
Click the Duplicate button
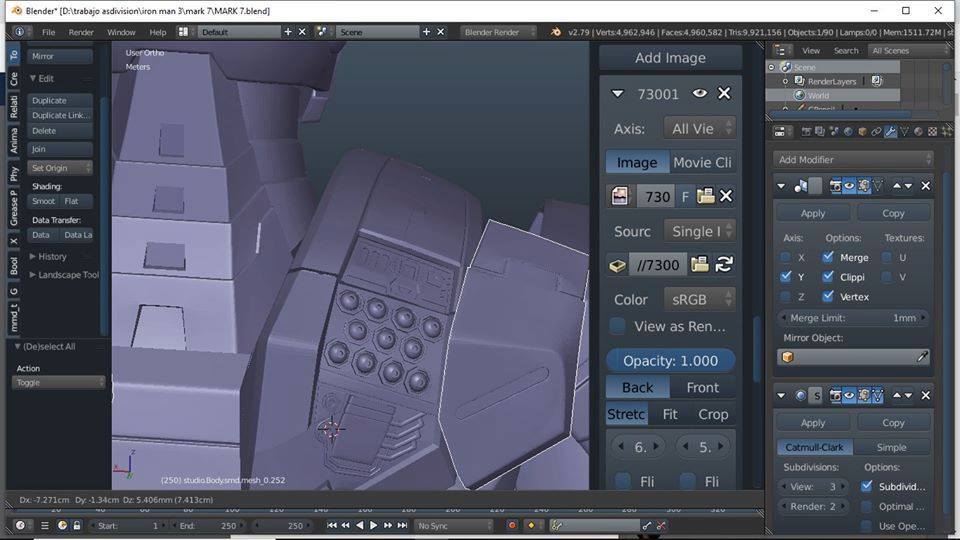click(x=60, y=100)
